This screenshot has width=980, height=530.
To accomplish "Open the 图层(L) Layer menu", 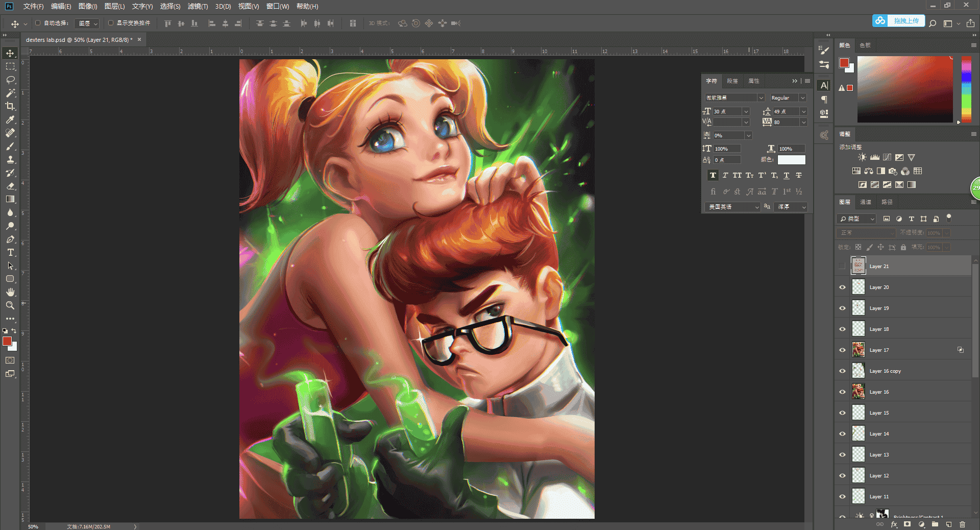I will pyautogui.click(x=114, y=6).
